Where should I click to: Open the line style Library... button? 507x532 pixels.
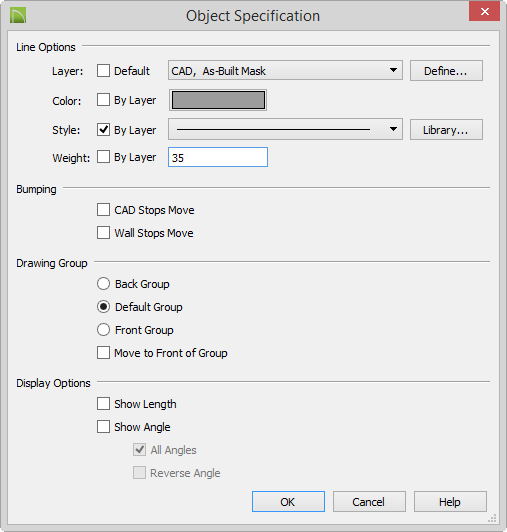click(x=446, y=130)
